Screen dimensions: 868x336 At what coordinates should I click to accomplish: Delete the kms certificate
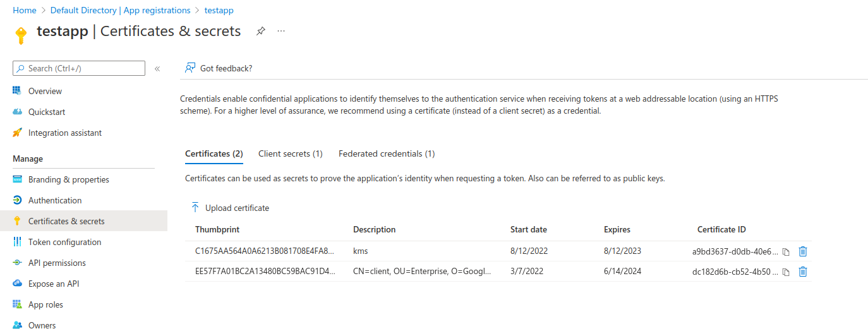coord(803,251)
